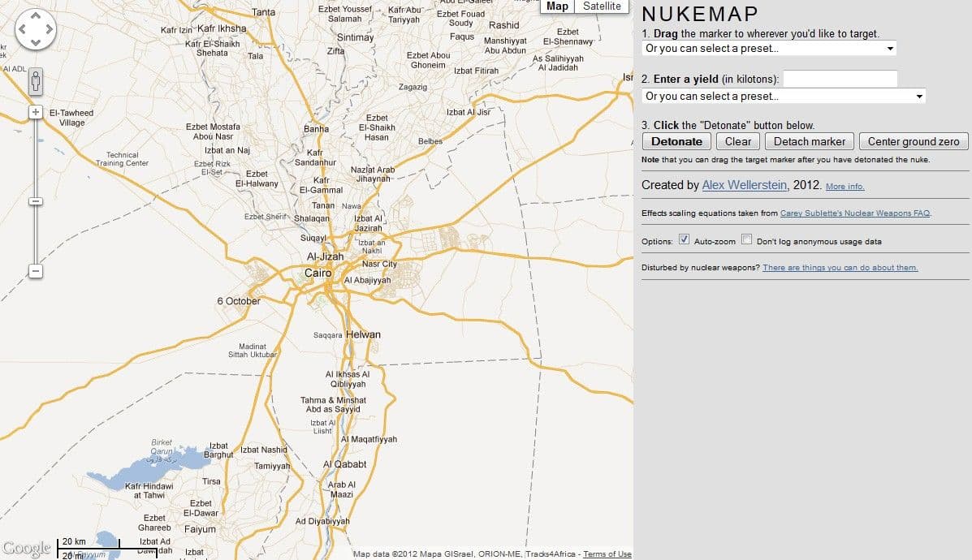This screenshot has height=560, width=972.
Task: Open the target location preset dropdown
Action: tap(769, 49)
